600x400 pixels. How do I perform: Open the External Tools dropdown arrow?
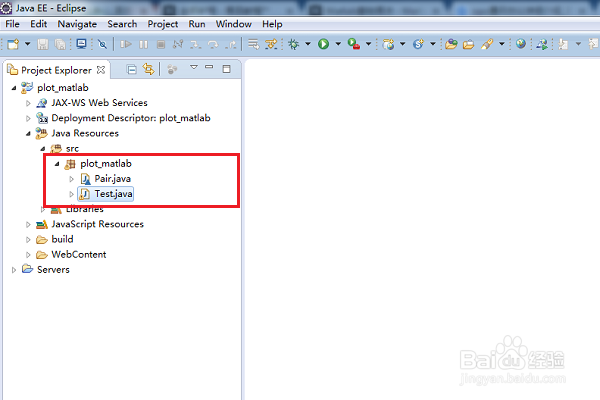[x=368, y=44]
